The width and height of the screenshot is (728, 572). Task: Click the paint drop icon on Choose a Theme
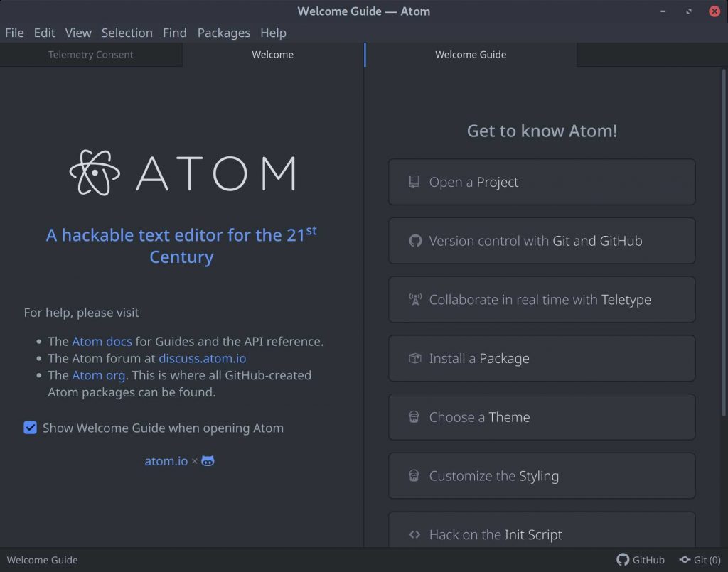tap(414, 417)
